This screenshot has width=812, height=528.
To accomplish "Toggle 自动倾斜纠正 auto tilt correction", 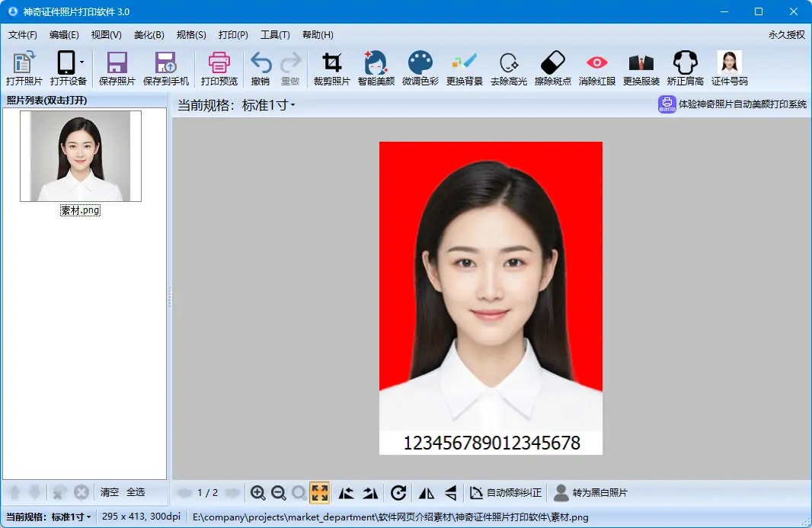I will click(506, 493).
